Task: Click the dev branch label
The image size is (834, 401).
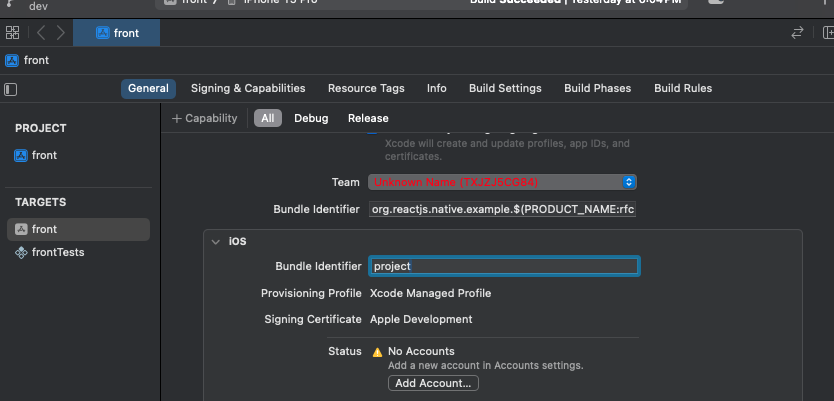Action: click(x=38, y=6)
